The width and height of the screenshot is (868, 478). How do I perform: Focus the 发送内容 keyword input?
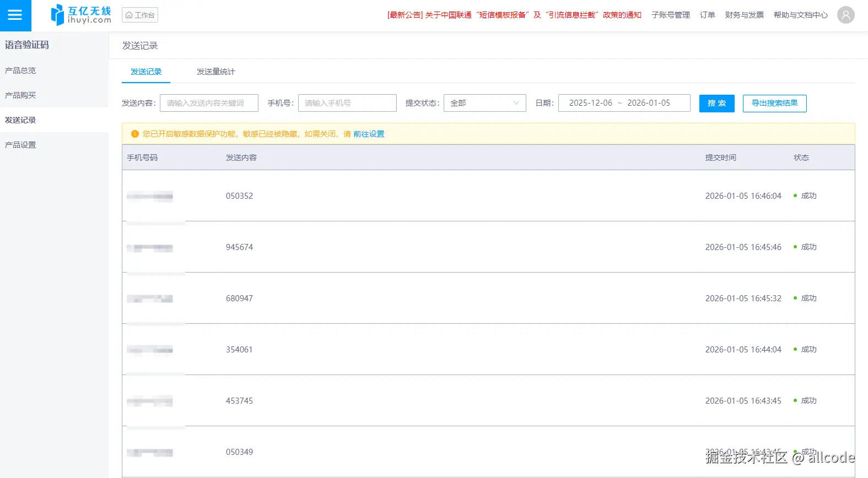coord(209,103)
